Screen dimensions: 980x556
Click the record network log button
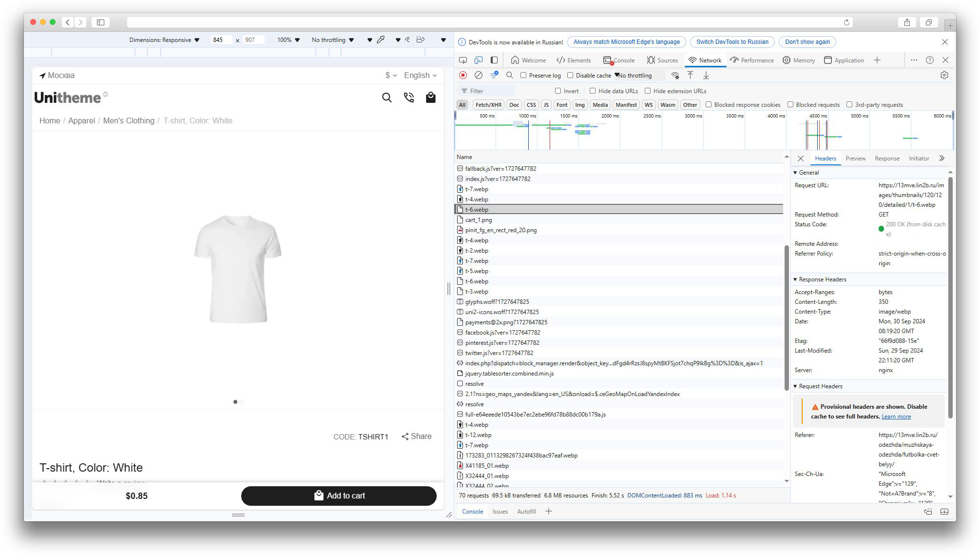pos(463,75)
